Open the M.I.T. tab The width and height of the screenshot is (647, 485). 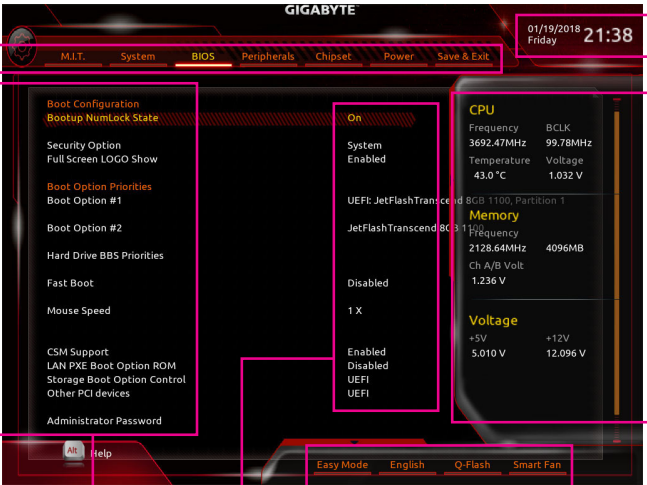point(73,57)
